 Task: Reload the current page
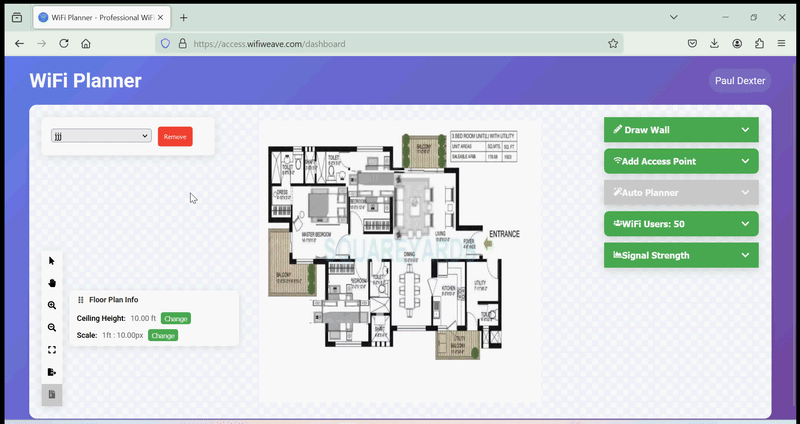[x=64, y=44]
